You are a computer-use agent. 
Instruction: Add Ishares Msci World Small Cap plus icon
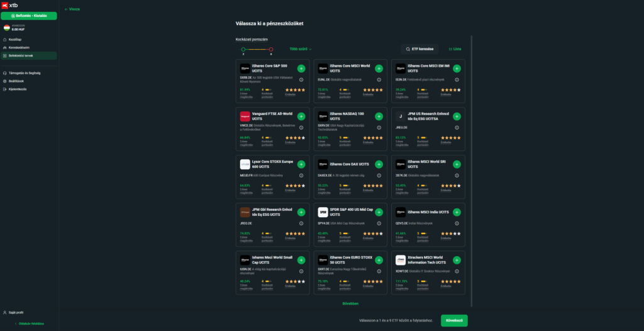click(301, 261)
